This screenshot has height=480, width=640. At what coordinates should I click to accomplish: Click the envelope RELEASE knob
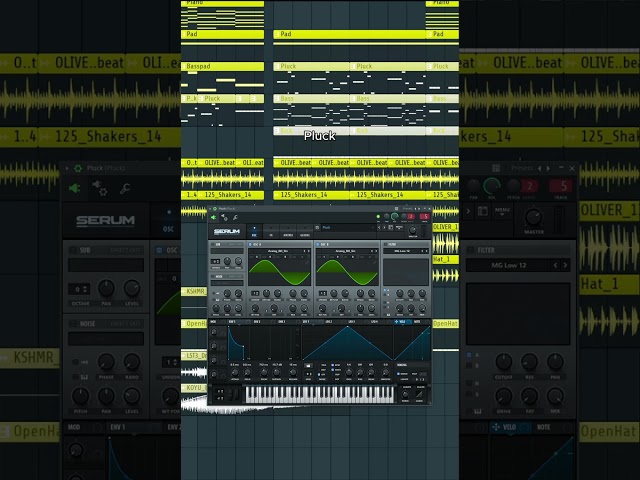tap(293, 373)
